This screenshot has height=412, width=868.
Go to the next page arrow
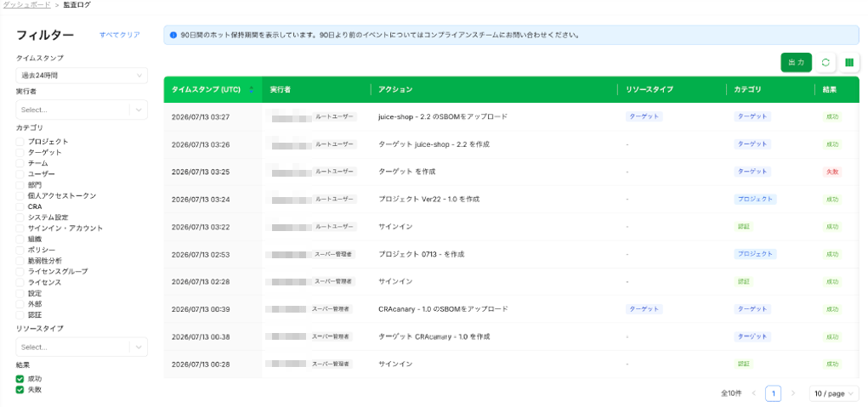[x=792, y=393]
